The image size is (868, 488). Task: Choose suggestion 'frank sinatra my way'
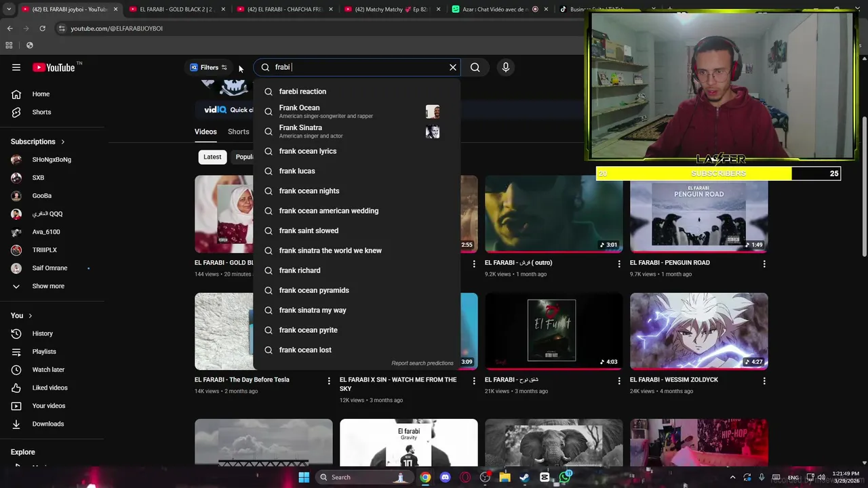click(357, 310)
